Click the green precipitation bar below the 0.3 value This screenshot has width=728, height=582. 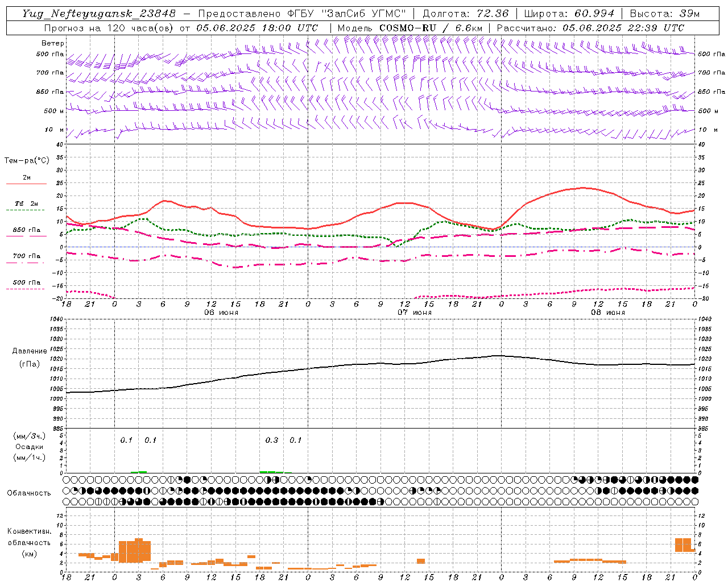click(272, 472)
